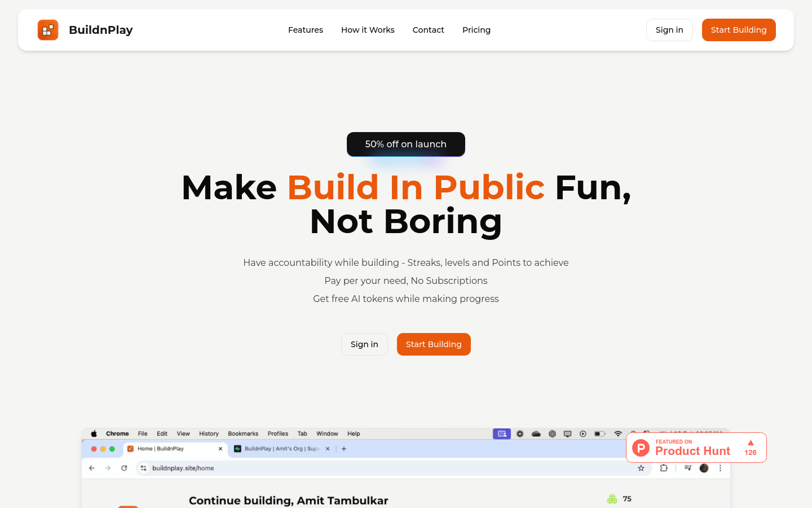Click the 50% off on launch badge
This screenshot has height=508, width=812.
tap(406, 144)
